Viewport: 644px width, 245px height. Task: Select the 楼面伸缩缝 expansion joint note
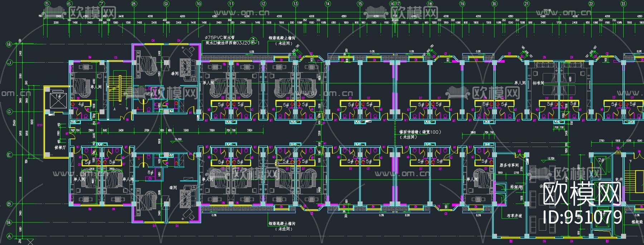tap(420, 132)
